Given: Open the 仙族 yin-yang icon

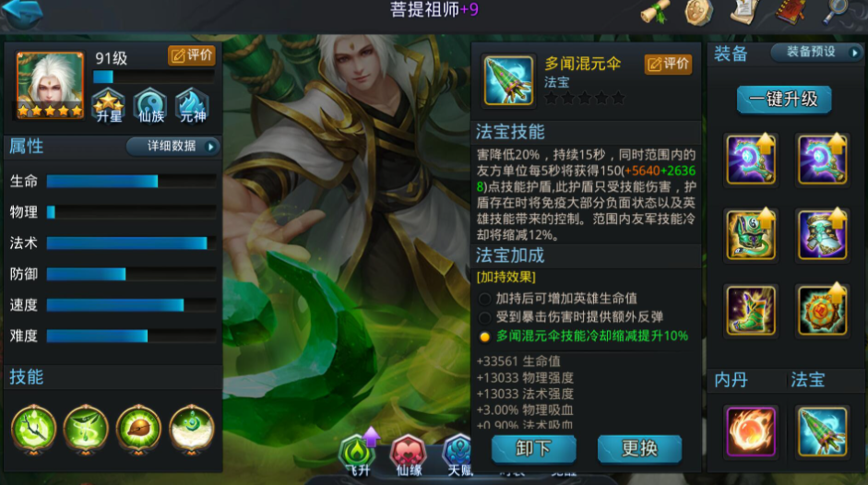Looking at the screenshot, I should (150, 105).
